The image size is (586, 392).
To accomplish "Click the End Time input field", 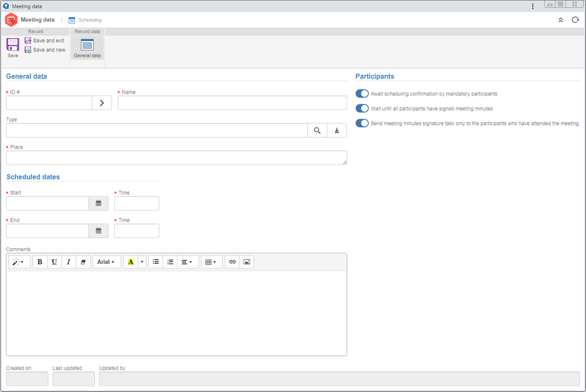I will (x=137, y=231).
